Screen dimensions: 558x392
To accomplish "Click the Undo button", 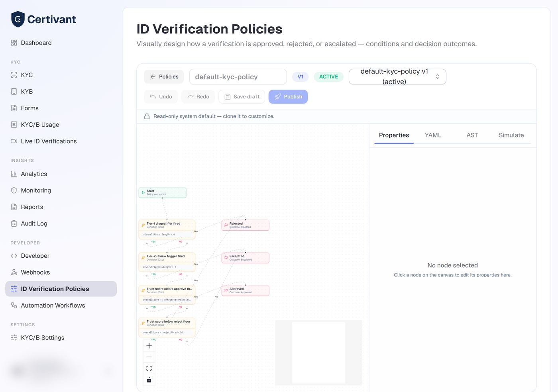I will pos(161,96).
